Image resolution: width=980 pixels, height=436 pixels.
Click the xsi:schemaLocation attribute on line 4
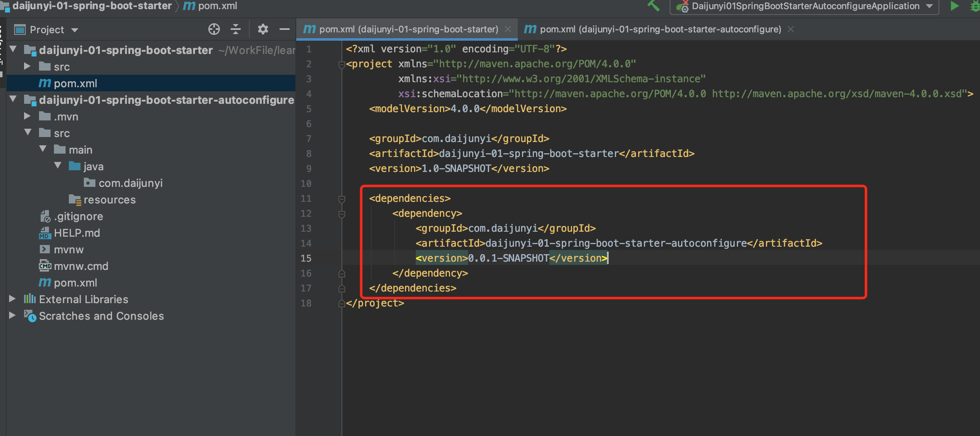[451, 93]
